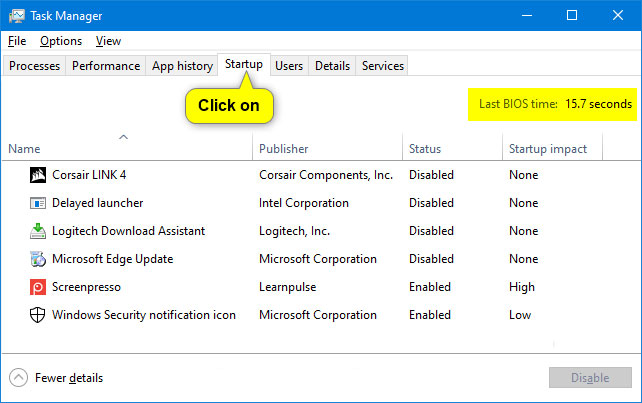Click the Corsair Components, Inc. publisher cell
The width and height of the screenshot is (642, 403).
pyautogui.click(x=326, y=175)
